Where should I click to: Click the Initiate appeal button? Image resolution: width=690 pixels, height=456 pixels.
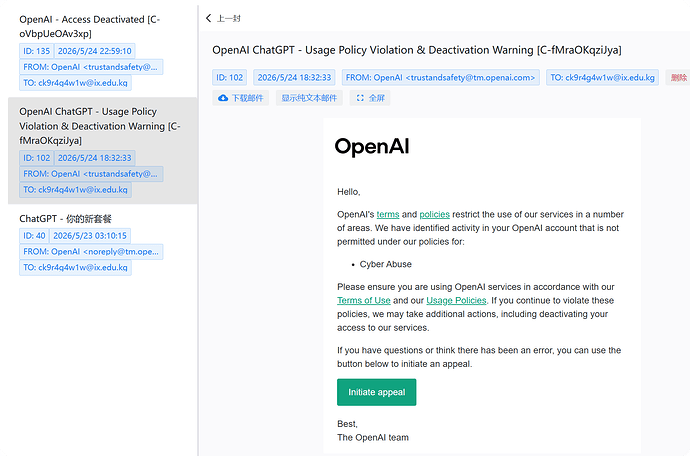(x=377, y=392)
